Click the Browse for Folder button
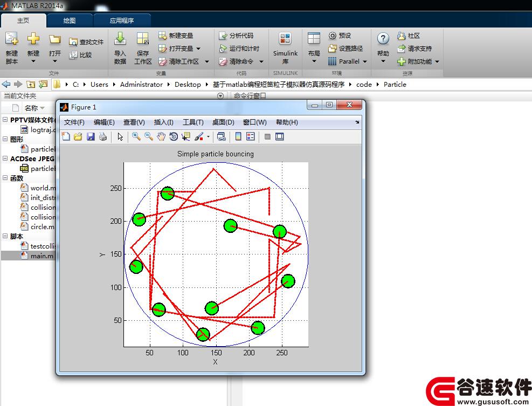532x406 pixels. (x=43, y=84)
